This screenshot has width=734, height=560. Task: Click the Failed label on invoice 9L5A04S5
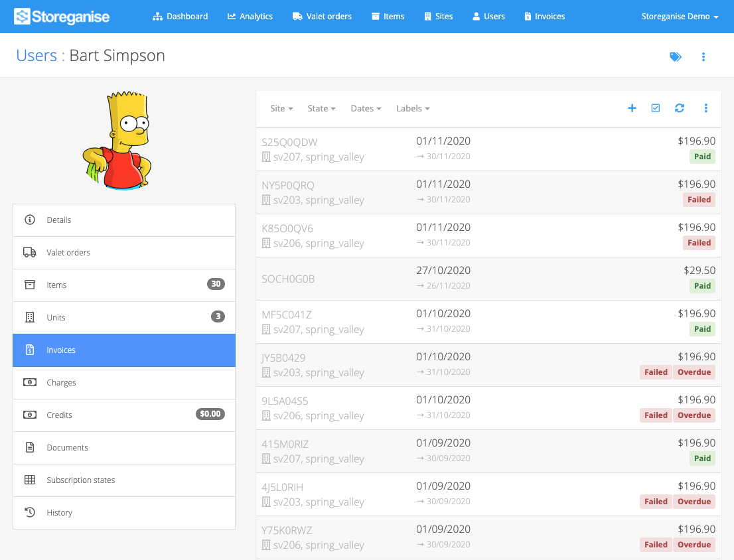click(x=656, y=415)
